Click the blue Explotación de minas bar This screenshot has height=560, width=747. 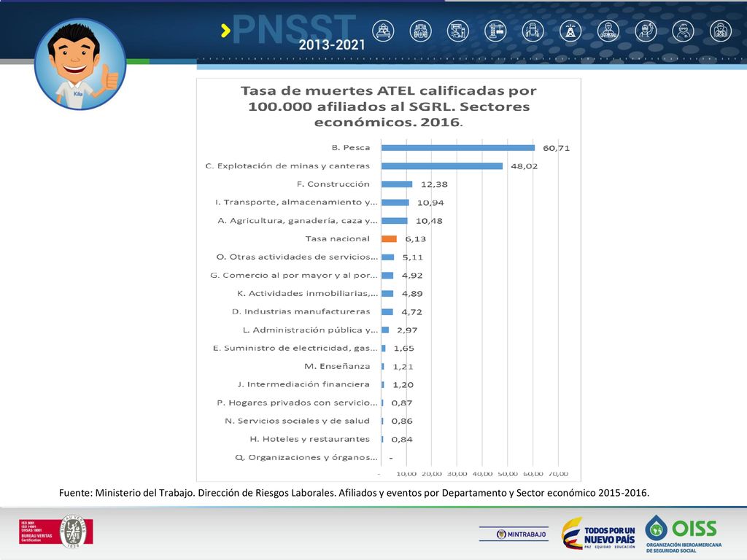click(x=442, y=166)
